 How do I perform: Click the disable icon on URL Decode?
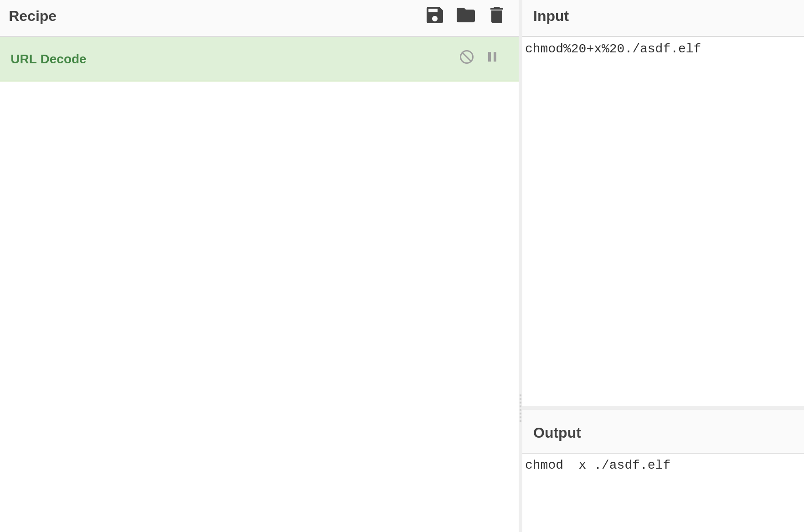[x=466, y=57]
